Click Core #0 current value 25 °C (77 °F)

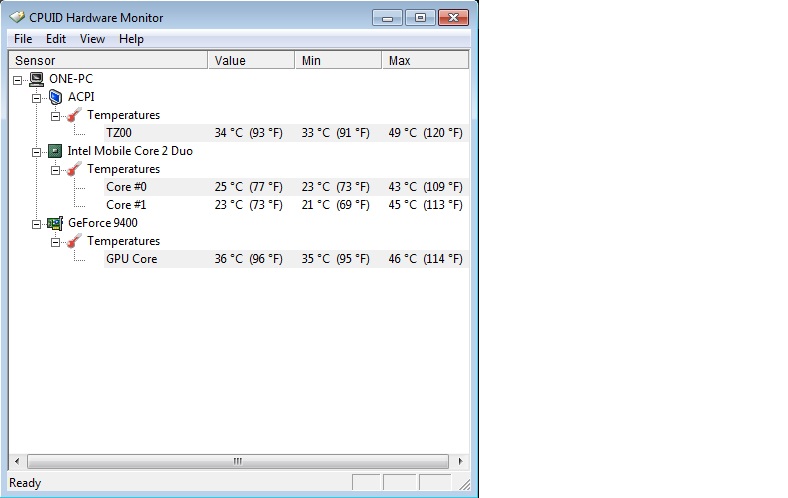[248, 187]
